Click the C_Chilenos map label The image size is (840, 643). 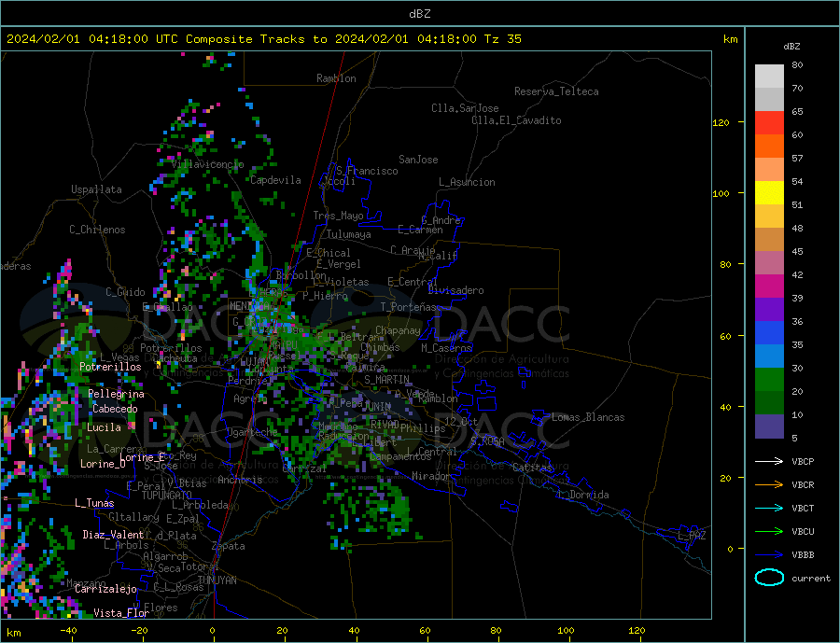click(x=97, y=230)
